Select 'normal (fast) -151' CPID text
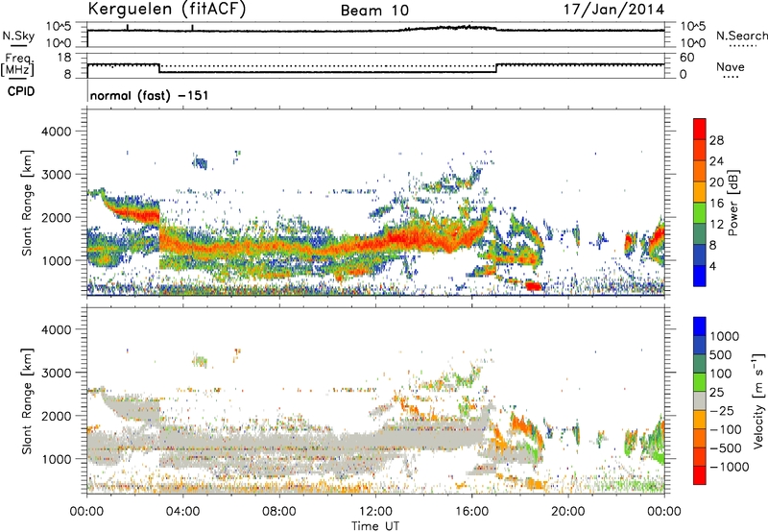 point(150,95)
